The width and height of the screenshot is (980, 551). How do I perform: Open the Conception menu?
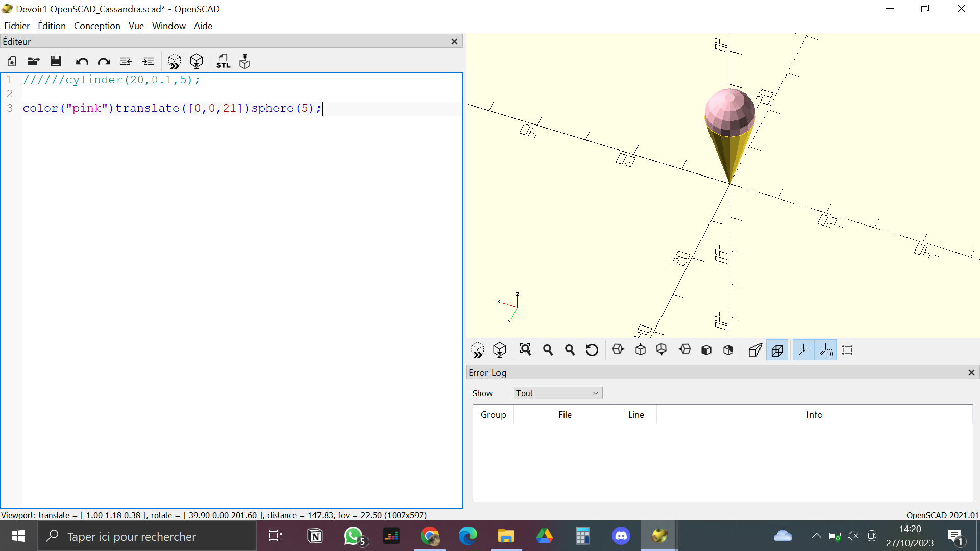pos(96,26)
